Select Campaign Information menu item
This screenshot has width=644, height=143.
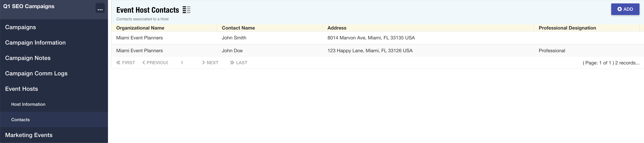click(x=35, y=43)
